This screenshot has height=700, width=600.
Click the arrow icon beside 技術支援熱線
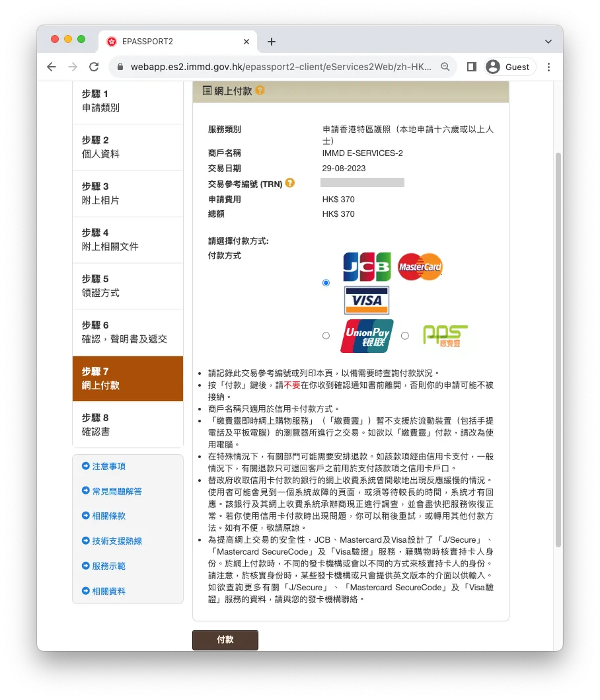click(x=86, y=541)
